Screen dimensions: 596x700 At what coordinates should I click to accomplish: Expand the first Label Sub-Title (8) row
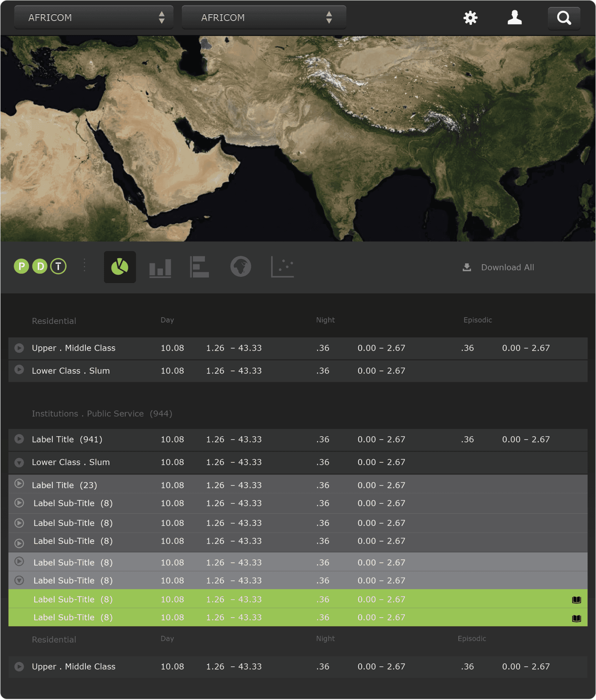(x=19, y=503)
